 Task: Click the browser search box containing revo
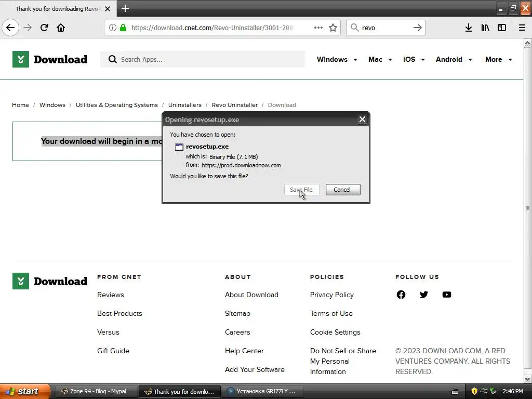(385, 28)
